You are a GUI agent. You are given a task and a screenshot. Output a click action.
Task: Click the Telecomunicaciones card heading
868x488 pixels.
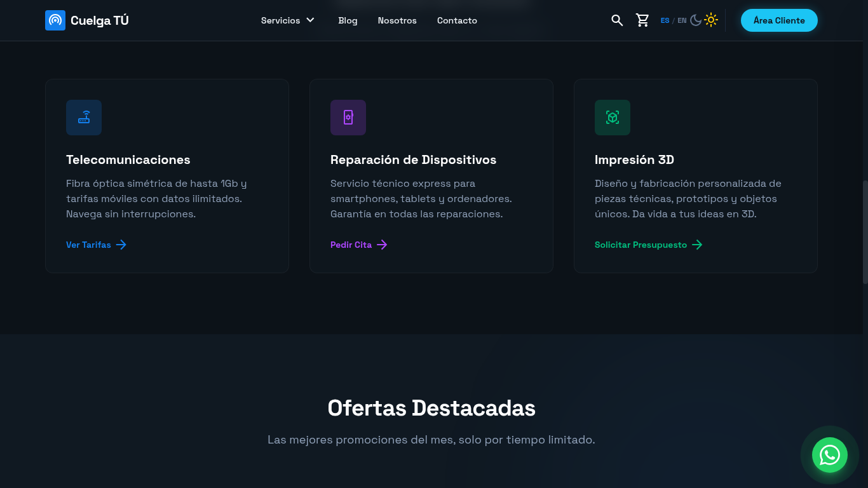(128, 159)
